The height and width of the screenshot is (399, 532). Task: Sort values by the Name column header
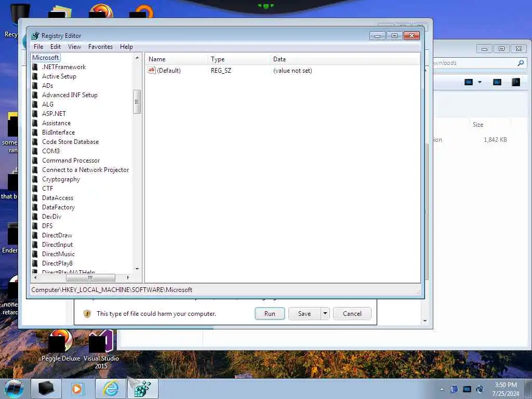[x=177, y=59]
